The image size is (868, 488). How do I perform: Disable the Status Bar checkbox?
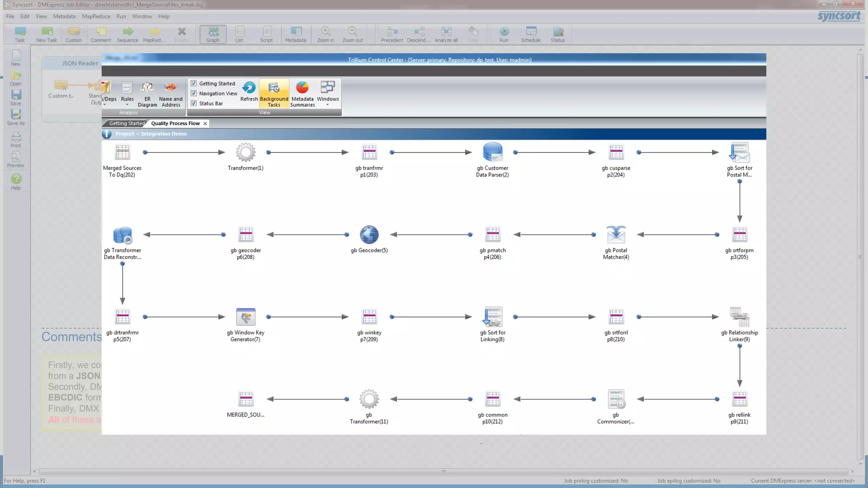tap(194, 103)
